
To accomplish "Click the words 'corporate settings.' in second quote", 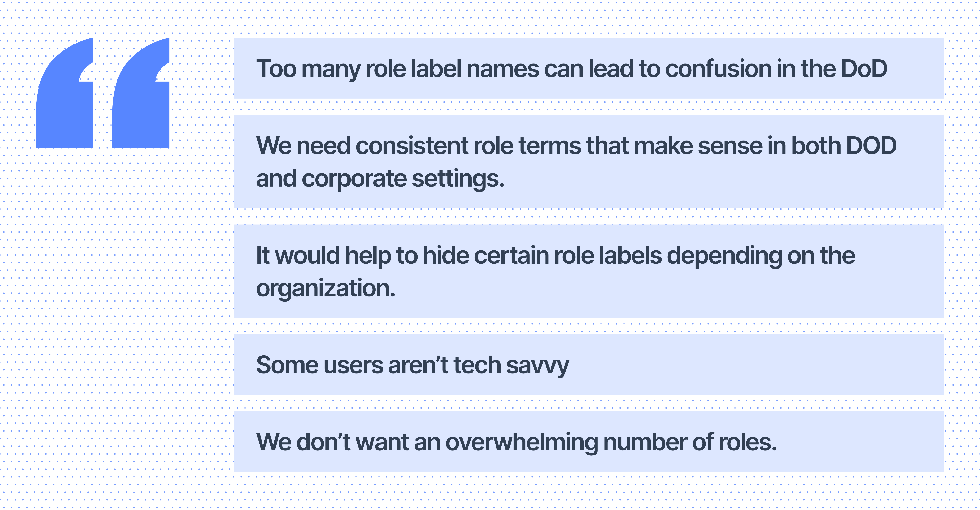I will [x=403, y=179].
